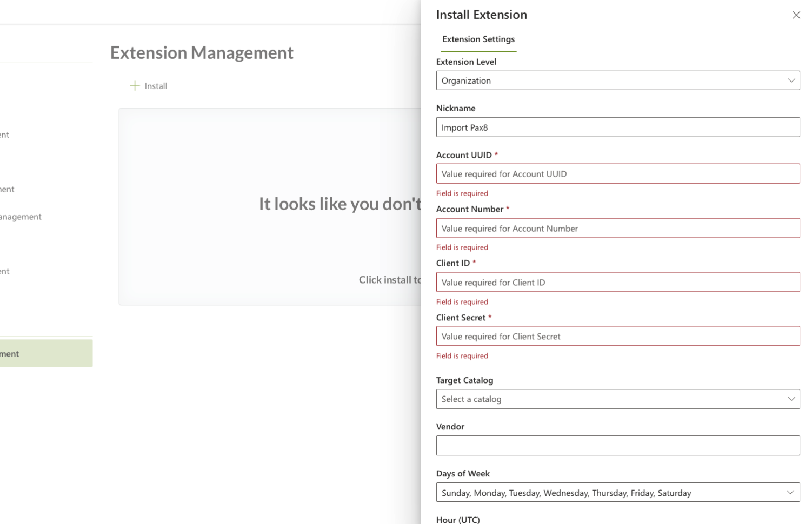Click the 'Vendor' label text
812x524 pixels.
tap(450, 427)
